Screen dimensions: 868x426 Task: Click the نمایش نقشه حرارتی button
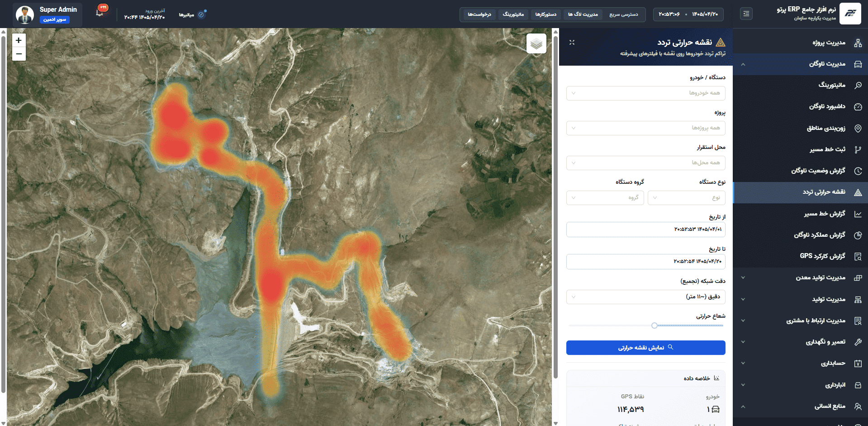point(645,348)
